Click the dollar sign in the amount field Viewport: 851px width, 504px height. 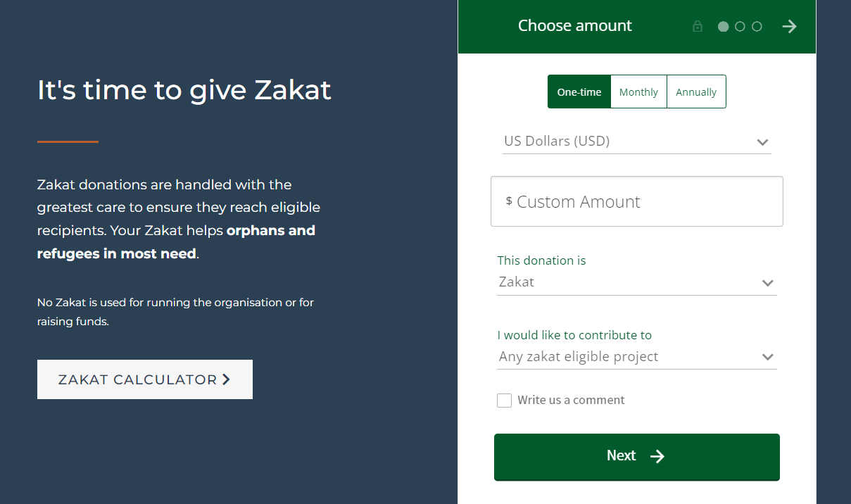tap(509, 201)
